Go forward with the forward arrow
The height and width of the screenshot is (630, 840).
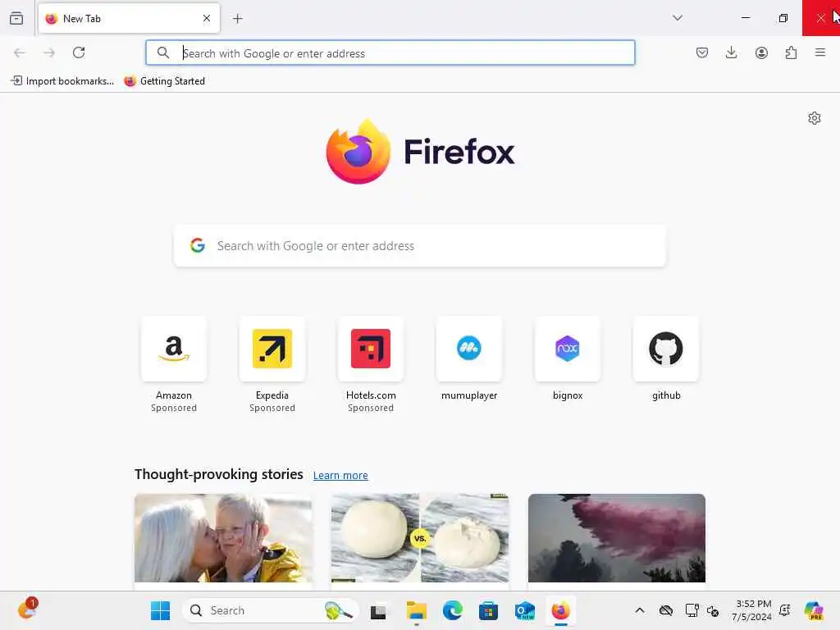[x=49, y=52]
